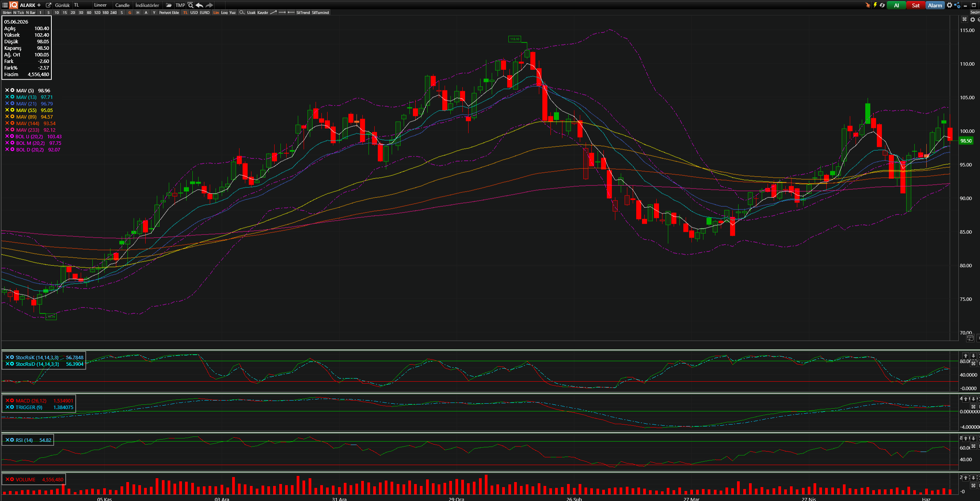The image size is (980, 501).
Task: Select the 240 minute period
Action: pyautogui.click(x=114, y=12)
